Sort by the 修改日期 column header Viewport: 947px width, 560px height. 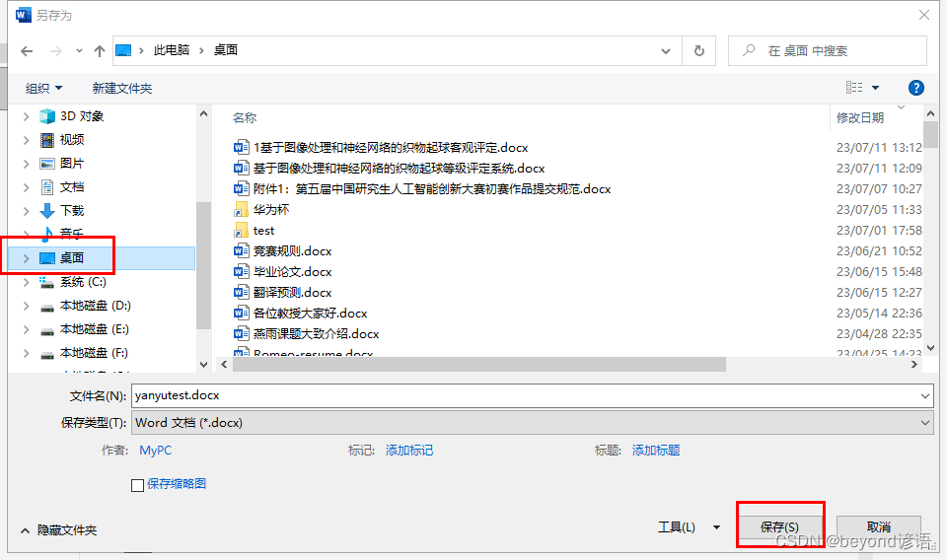point(860,117)
